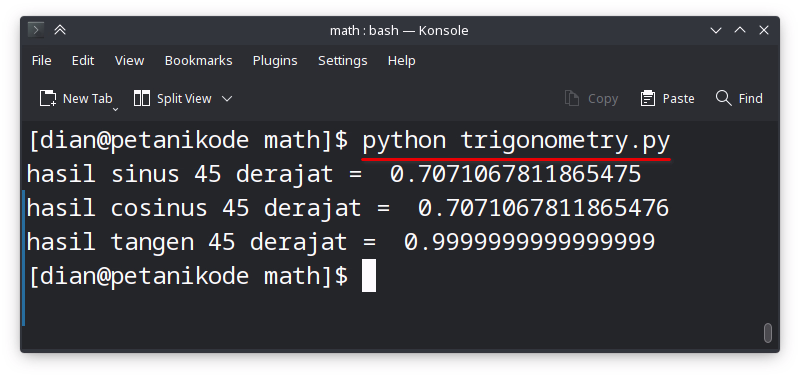The width and height of the screenshot is (800, 377).
Task: Open the Settings menu
Action: (x=342, y=61)
